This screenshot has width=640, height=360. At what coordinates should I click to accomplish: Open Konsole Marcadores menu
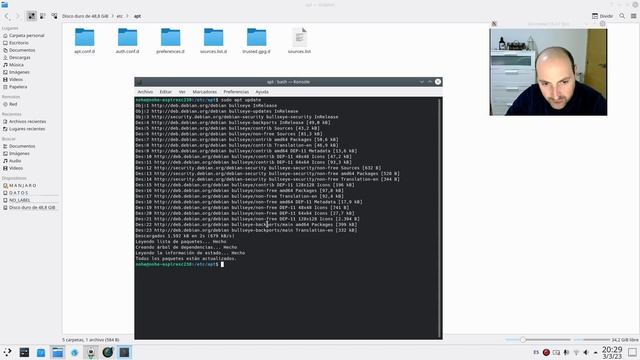(204, 92)
